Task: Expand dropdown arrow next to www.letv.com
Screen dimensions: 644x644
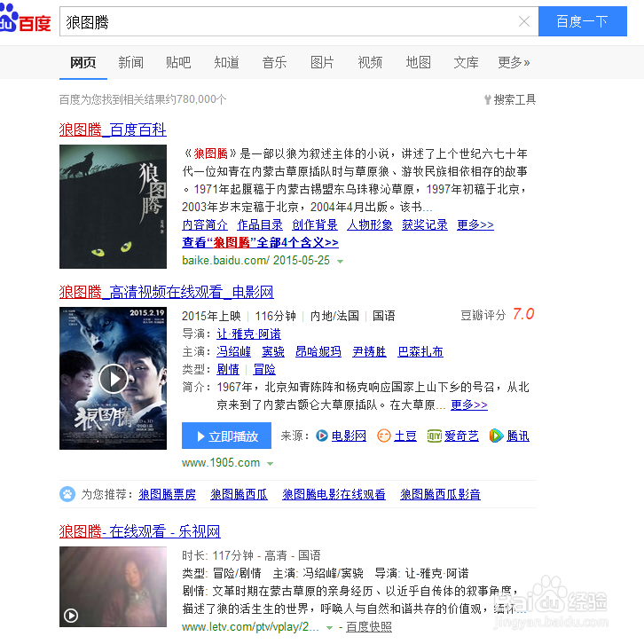Action: 329,627
